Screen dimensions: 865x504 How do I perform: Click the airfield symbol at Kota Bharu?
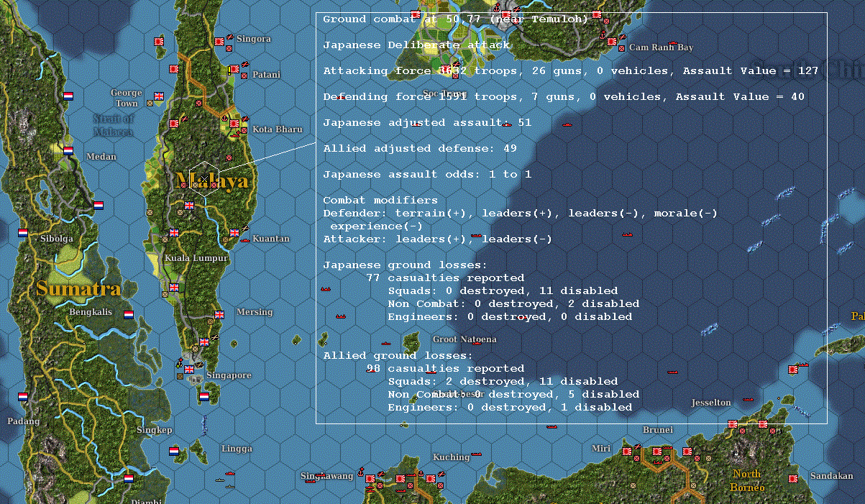pyautogui.click(x=246, y=119)
